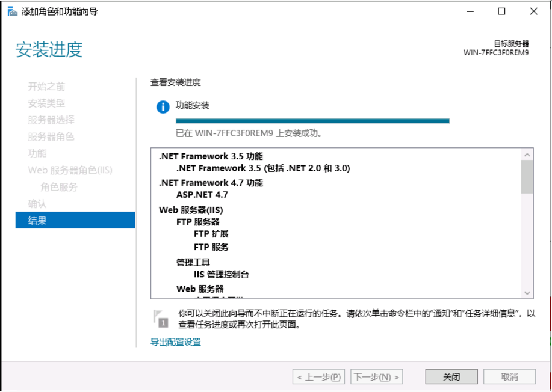Select ASP.NET 4.7 item
552x392 pixels.
pyautogui.click(x=202, y=195)
